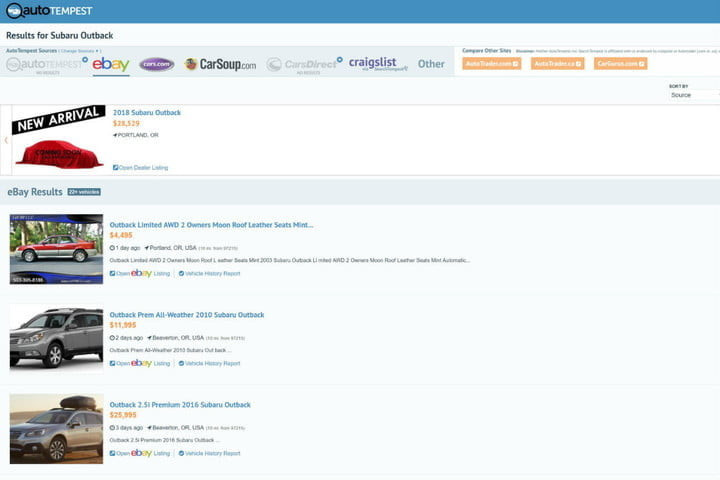Open the Change Sources link
This screenshot has height=480, width=720.
pos(79,51)
